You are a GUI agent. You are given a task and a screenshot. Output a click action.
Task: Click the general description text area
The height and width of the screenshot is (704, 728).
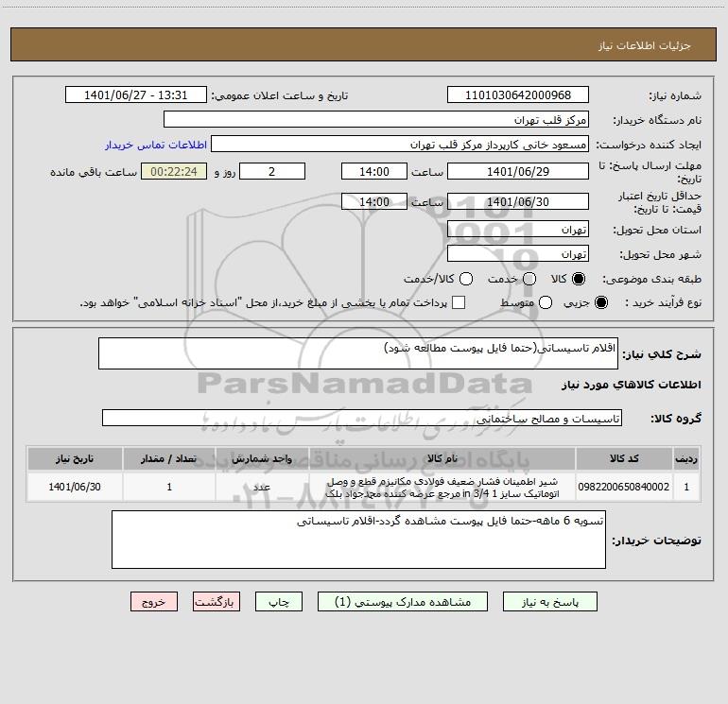pos(358,353)
